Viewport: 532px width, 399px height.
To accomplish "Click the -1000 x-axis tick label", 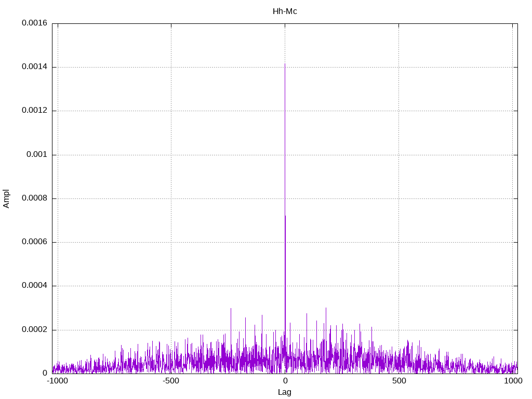I will pyautogui.click(x=57, y=381).
